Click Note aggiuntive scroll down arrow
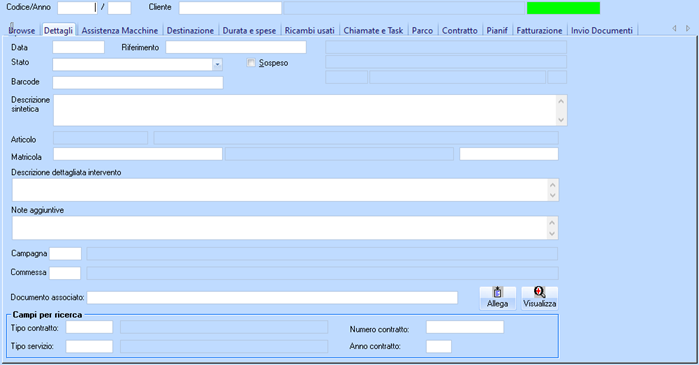Viewport: 699px width, 365px height. 552,234
